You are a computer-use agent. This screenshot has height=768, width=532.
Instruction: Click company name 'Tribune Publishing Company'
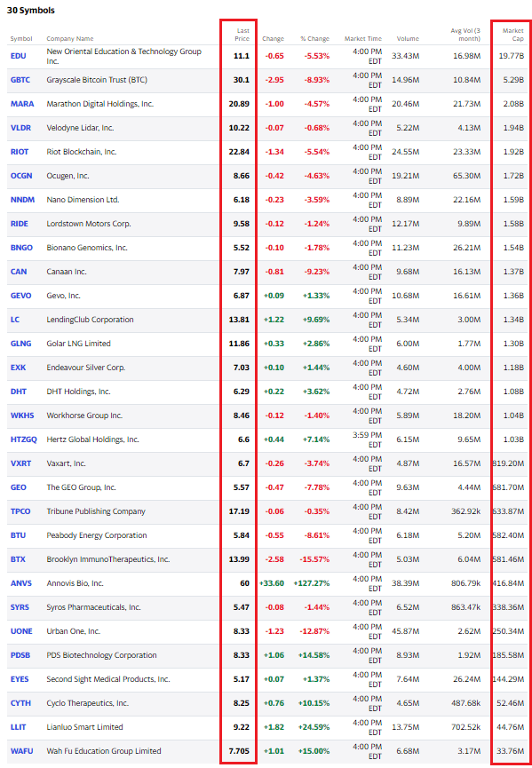click(x=96, y=511)
